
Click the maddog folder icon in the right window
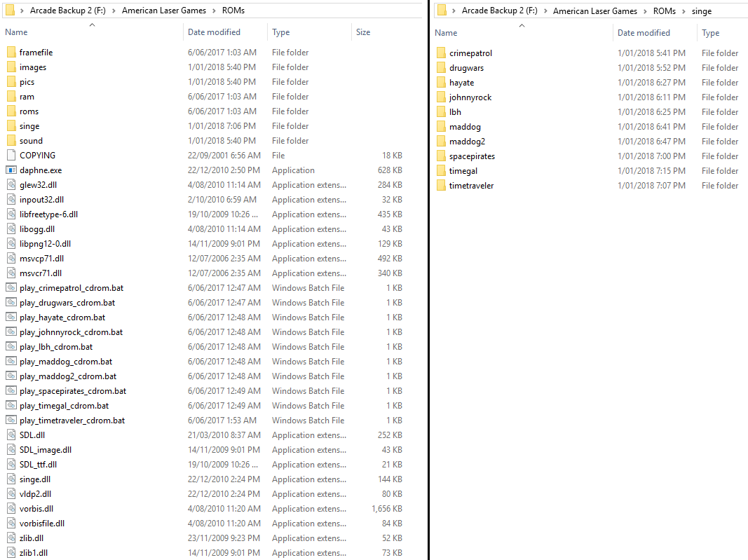tap(441, 126)
